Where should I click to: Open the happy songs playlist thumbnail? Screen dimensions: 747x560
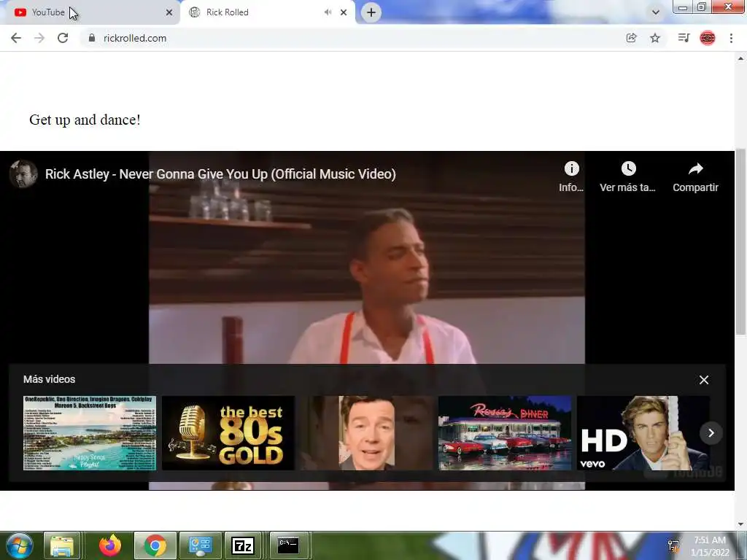pos(90,433)
